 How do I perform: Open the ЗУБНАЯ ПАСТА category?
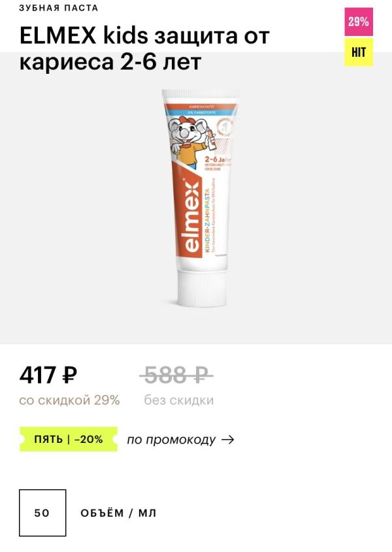[x=59, y=8]
